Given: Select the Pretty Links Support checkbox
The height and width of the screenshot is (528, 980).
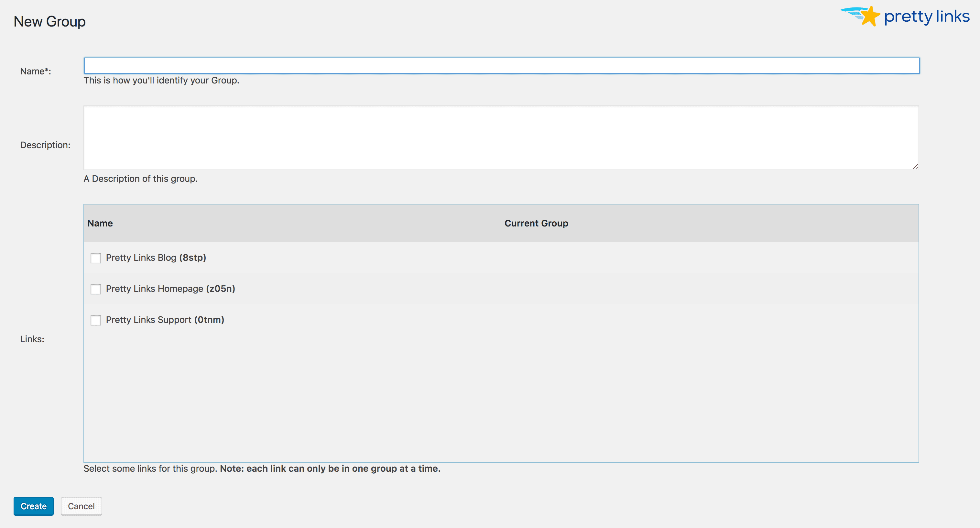Looking at the screenshot, I should (95, 320).
